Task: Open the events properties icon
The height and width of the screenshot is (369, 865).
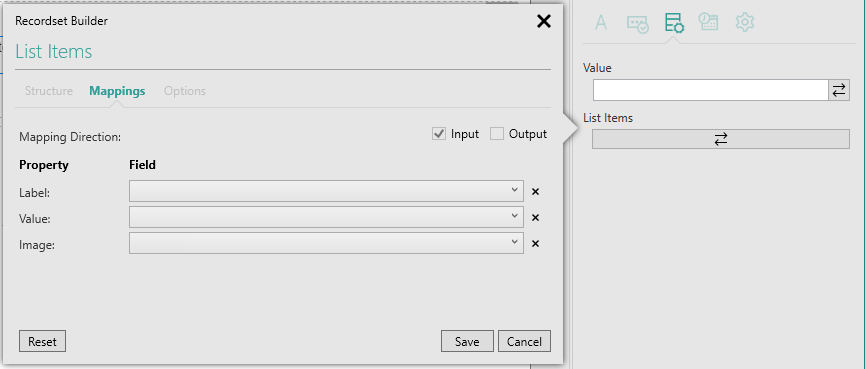Action: pos(708,22)
